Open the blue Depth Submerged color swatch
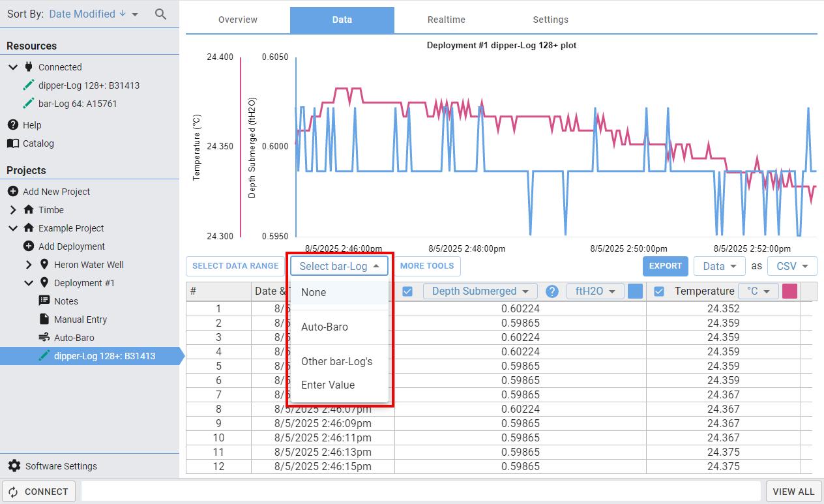The width and height of the screenshot is (824, 504). pos(635,291)
